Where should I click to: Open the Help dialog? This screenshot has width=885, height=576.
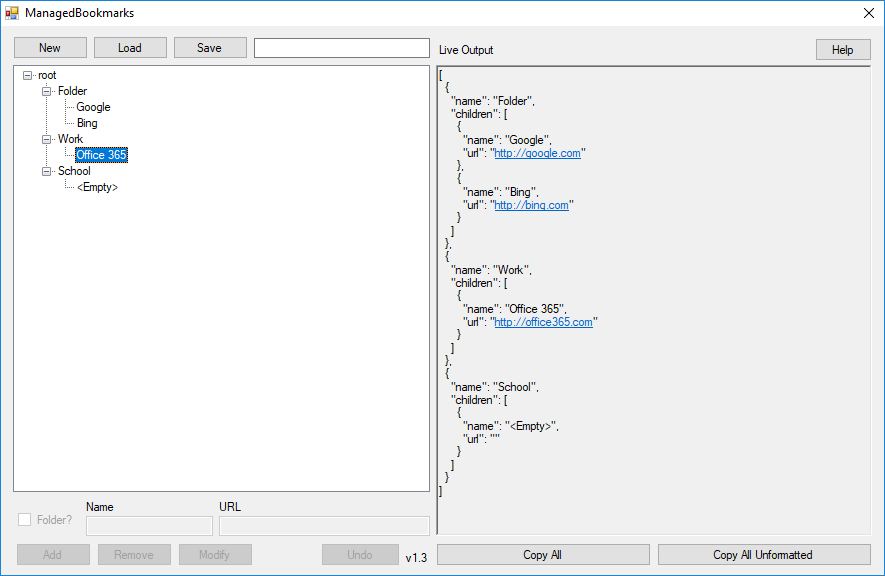tap(841, 49)
